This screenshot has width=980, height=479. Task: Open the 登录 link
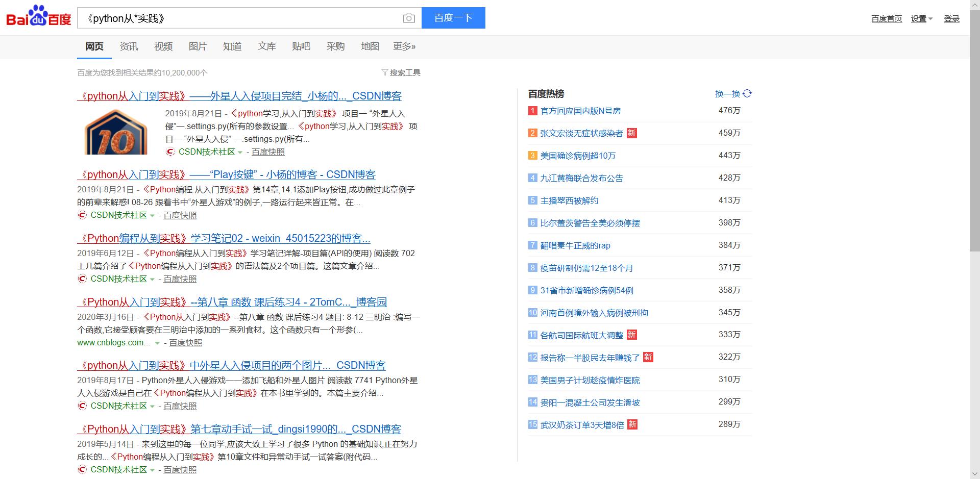(951, 18)
